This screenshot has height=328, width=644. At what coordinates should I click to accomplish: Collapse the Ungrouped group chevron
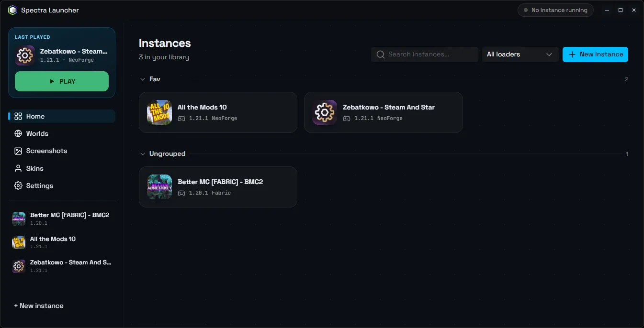142,154
